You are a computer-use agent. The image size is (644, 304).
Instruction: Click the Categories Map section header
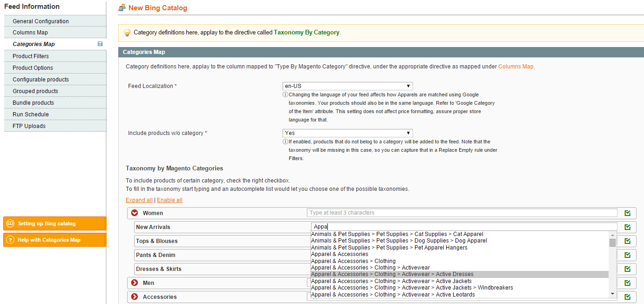click(381, 52)
